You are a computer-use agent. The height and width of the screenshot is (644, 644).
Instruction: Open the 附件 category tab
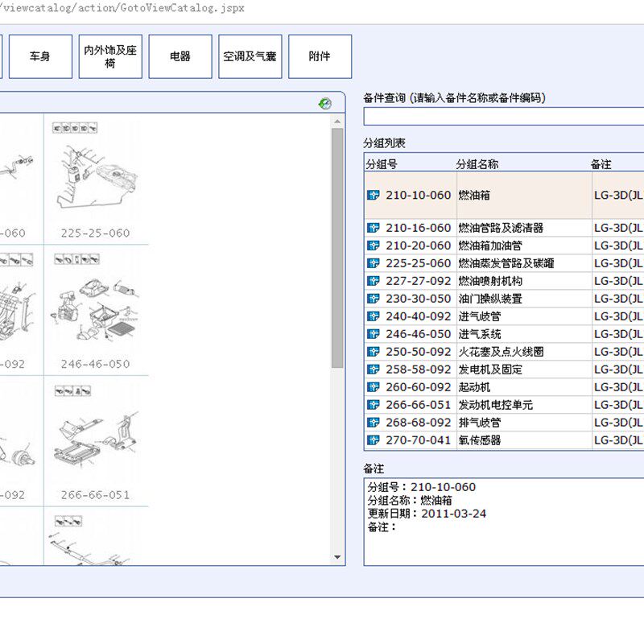coord(320,56)
